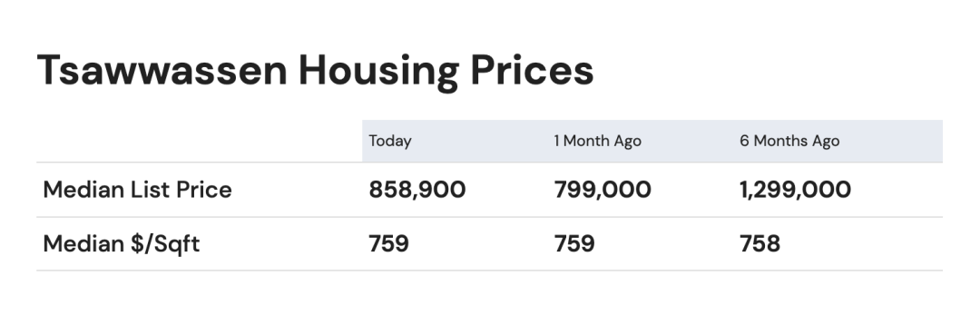The height and width of the screenshot is (335, 980).
Task: Click the 799,000 list price value
Action: point(603,190)
